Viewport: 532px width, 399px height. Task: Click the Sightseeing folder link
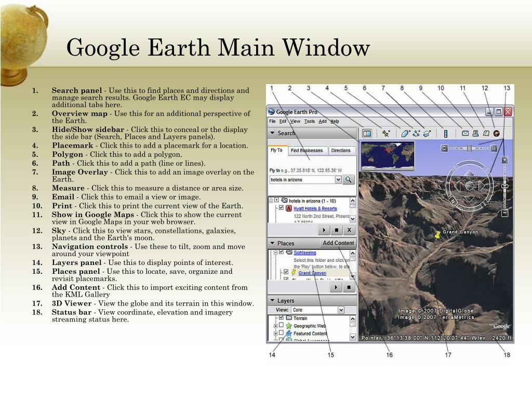tap(304, 252)
